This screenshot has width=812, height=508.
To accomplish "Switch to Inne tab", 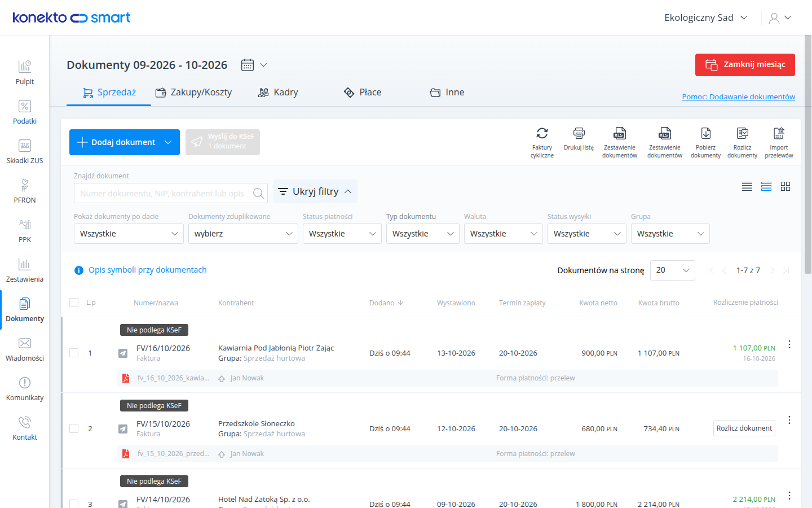I will point(447,93).
